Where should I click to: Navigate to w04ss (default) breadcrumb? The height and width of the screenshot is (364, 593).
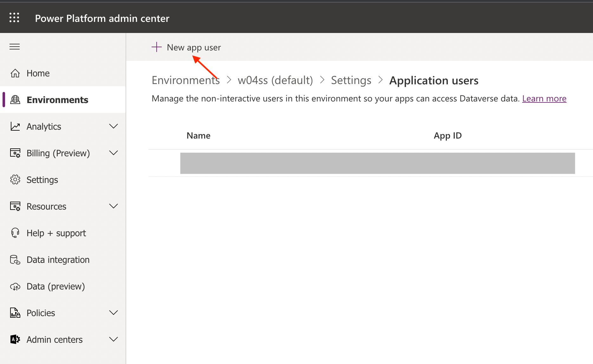275,80
